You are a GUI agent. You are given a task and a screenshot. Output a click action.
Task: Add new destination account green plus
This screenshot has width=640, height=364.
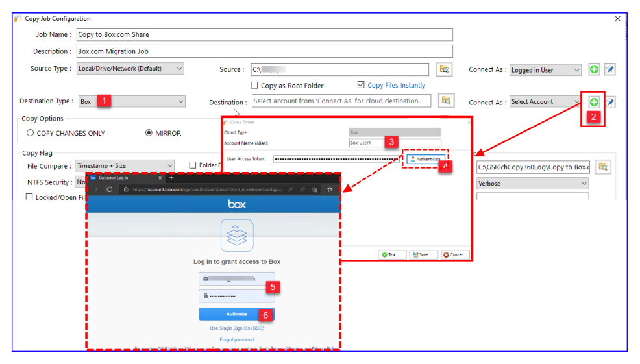(594, 102)
